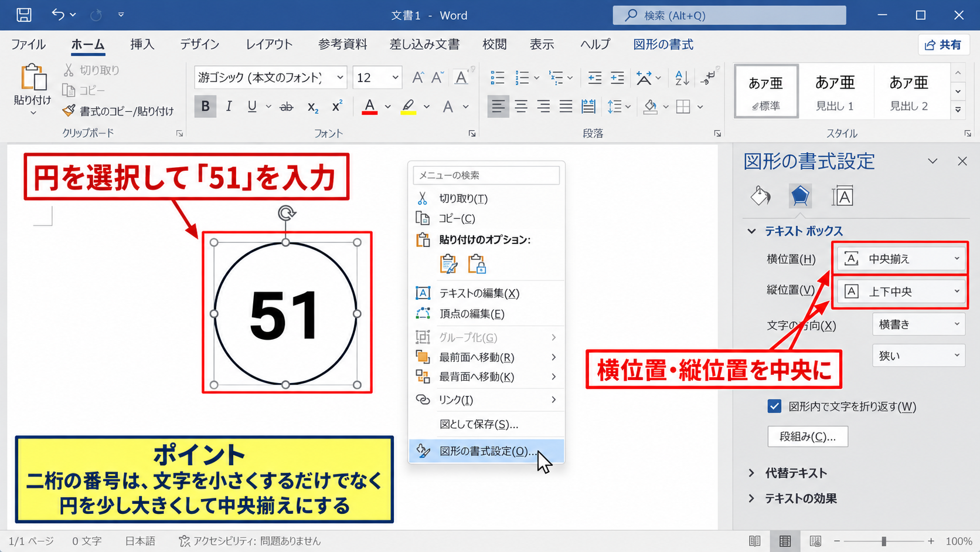Click the decrease indent icon
980x552 pixels.
pos(594,77)
